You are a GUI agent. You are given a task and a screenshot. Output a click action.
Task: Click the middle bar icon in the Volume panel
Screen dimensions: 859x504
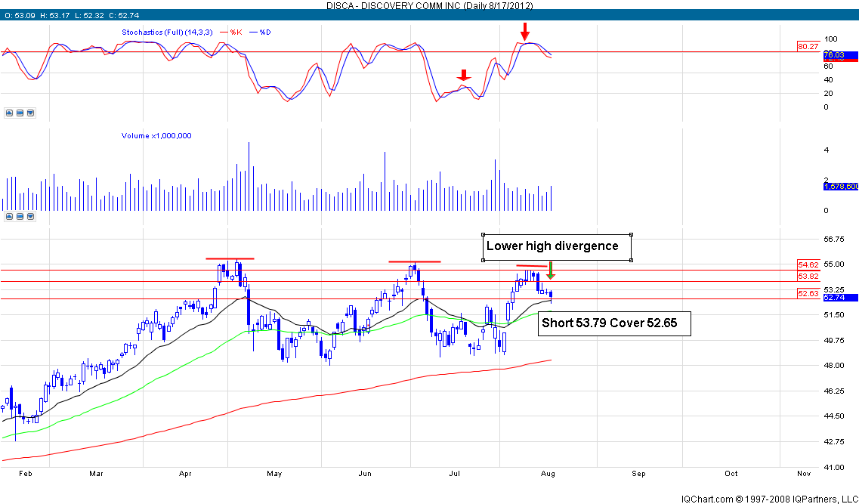coord(20,217)
